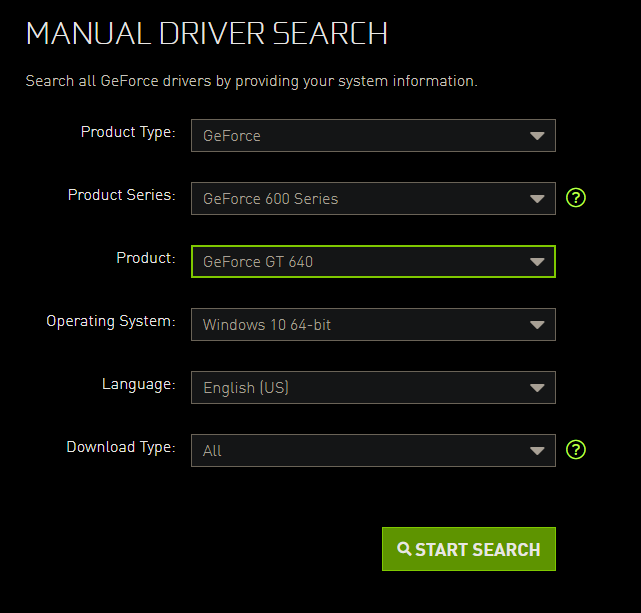Screen dimensions: 641x613
Task: Click the magnifier icon in Start Search
Action: [404, 549]
